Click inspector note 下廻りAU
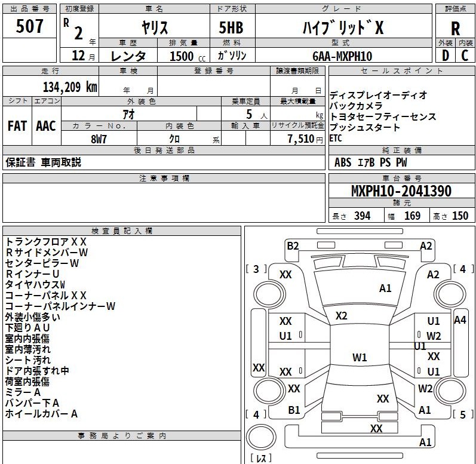This screenshot has width=476, height=464. 27,328
